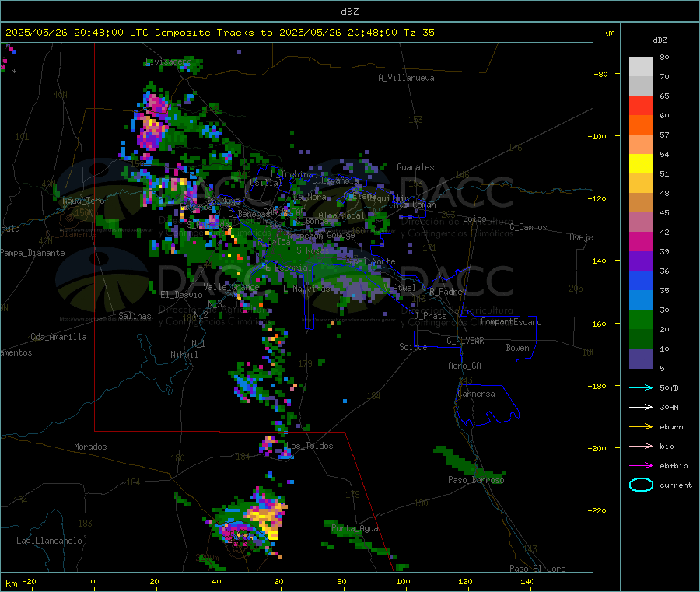This screenshot has width=700, height=592.
Task: Click the Pampa_Diamante map label
Action: pos(32,253)
